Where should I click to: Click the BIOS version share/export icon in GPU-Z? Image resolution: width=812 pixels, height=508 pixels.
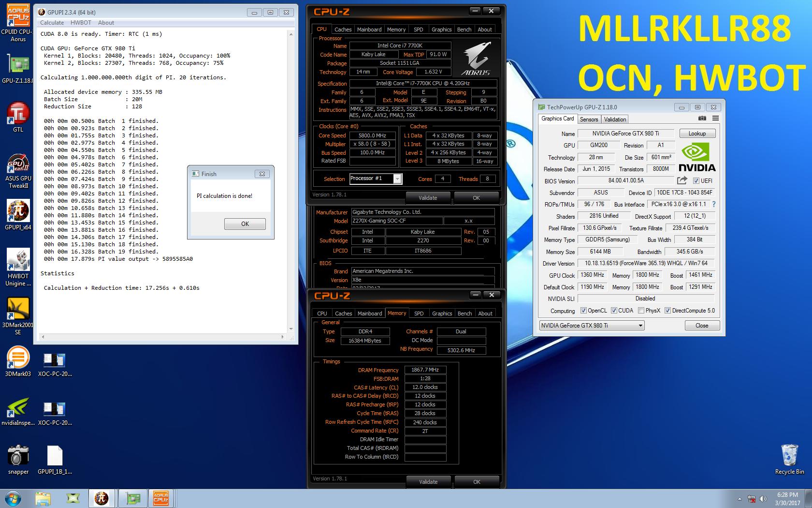tap(682, 180)
